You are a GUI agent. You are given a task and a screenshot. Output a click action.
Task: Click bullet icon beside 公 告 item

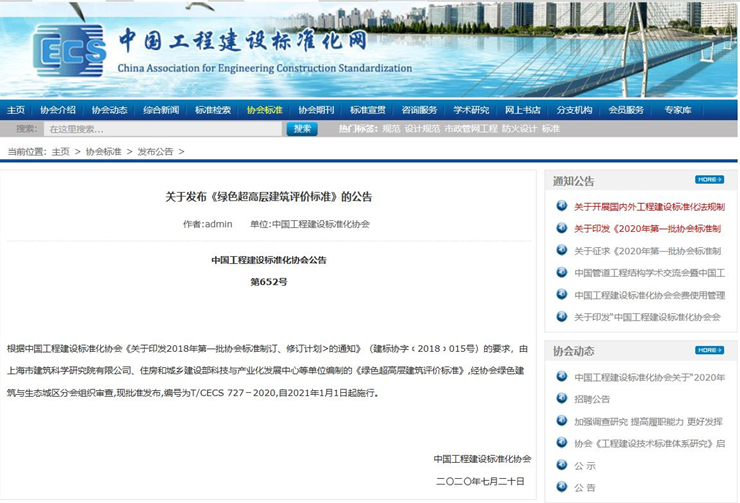point(561,487)
